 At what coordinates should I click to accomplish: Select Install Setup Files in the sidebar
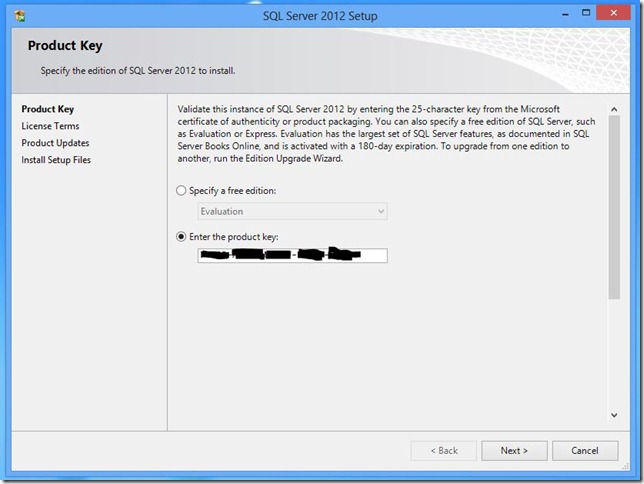56,160
